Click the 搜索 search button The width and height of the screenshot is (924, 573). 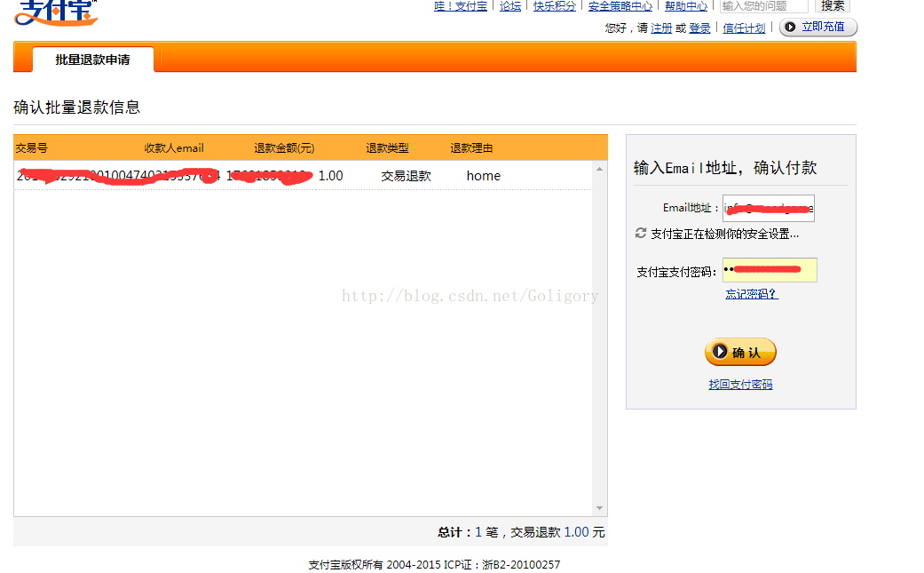833,6
